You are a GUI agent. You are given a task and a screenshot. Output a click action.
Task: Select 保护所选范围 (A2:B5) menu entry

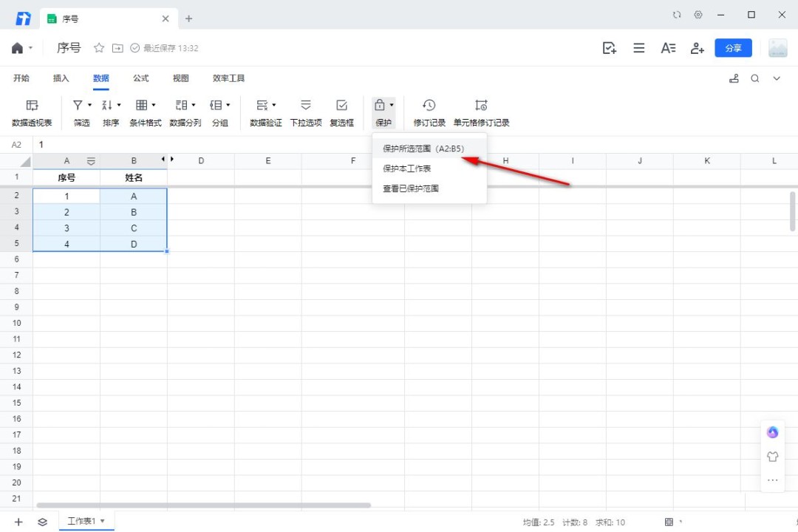423,149
